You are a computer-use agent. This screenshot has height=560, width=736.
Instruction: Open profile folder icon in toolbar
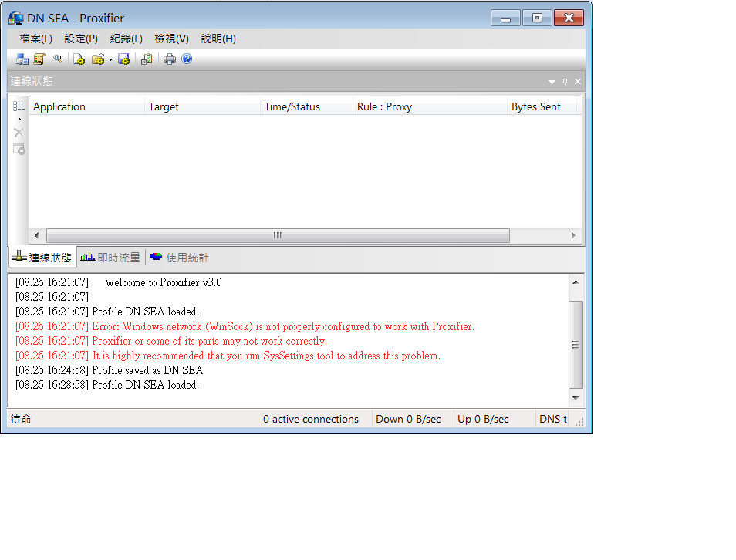(98, 59)
